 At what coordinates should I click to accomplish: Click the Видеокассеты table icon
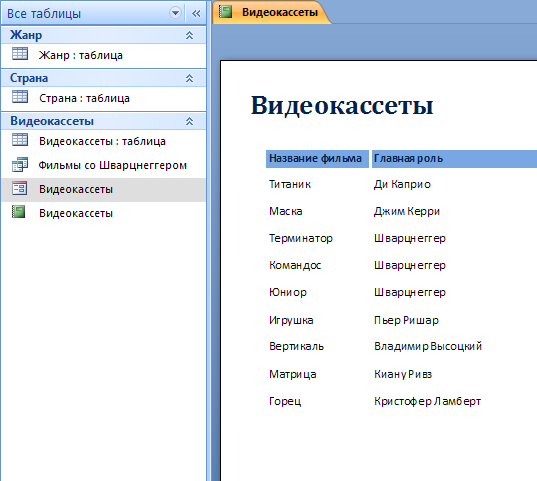click(20, 140)
